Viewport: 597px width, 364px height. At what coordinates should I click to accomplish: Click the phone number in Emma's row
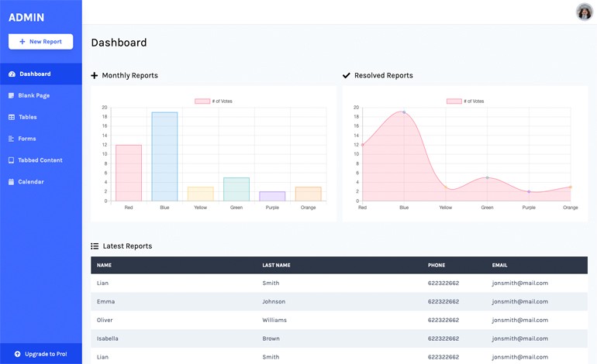coord(443,301)
